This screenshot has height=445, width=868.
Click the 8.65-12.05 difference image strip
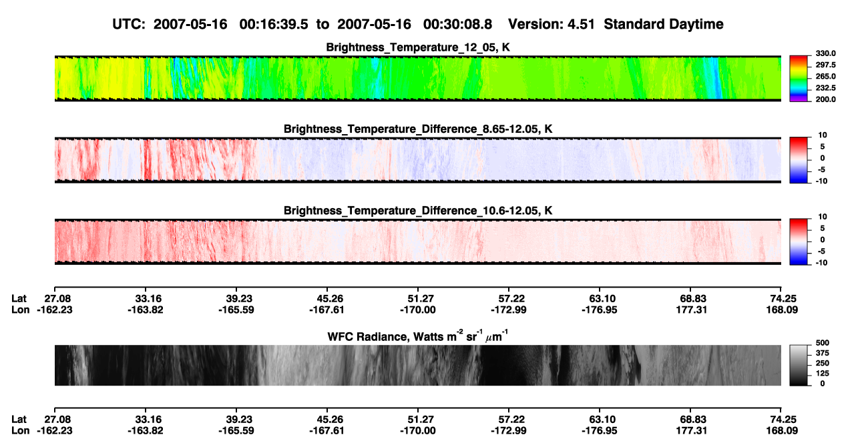[x=418, y=159]
